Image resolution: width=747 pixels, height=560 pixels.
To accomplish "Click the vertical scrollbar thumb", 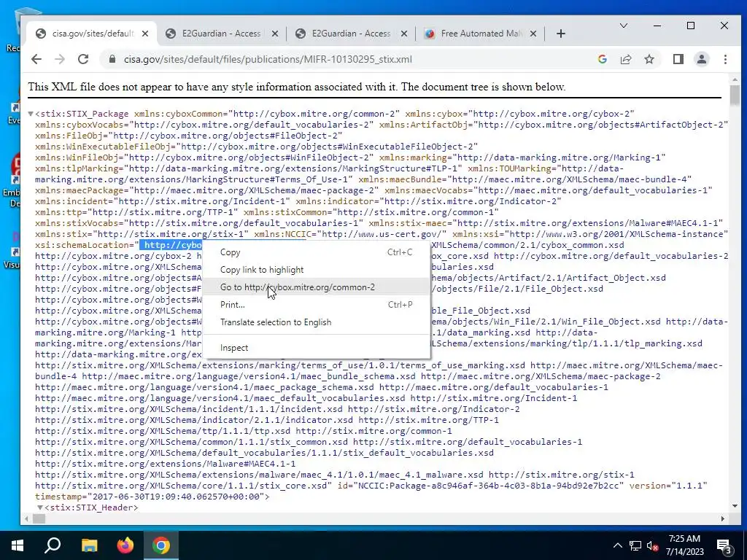I will coord(735,96).
